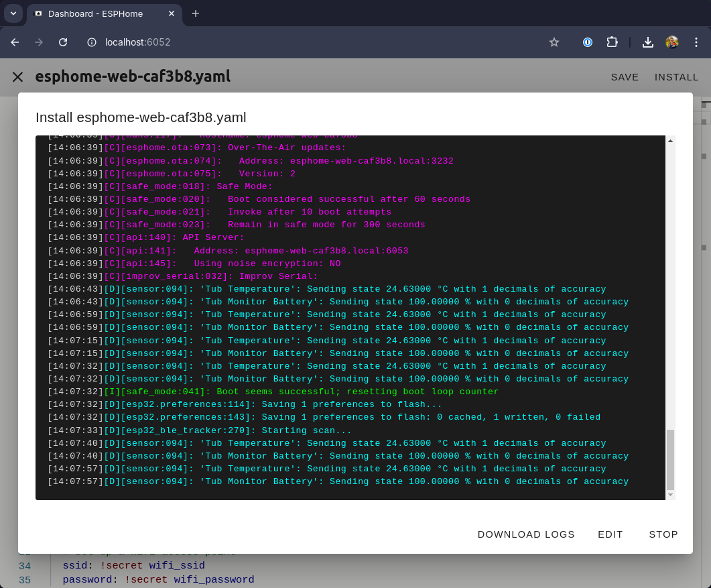
Task: Close the YAML editor with the X icon
Action: coord(17,77)
